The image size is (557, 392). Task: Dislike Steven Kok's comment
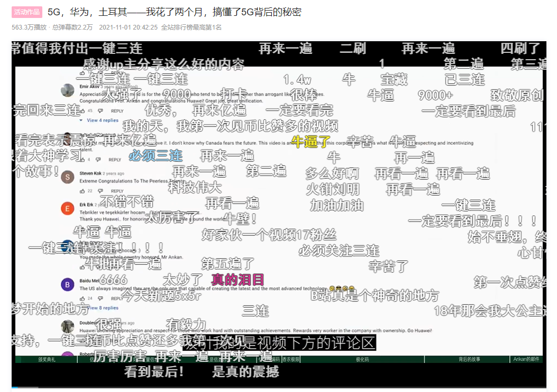101,191
